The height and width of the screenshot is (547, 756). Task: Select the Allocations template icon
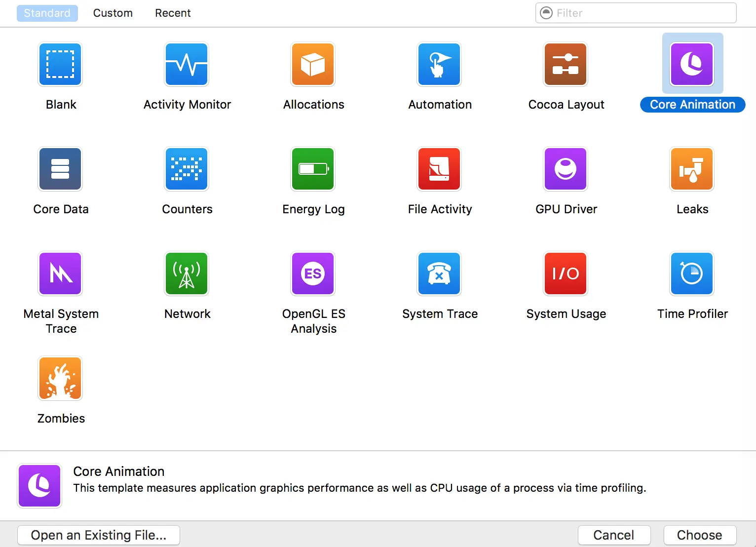click(x=313, y=64)
